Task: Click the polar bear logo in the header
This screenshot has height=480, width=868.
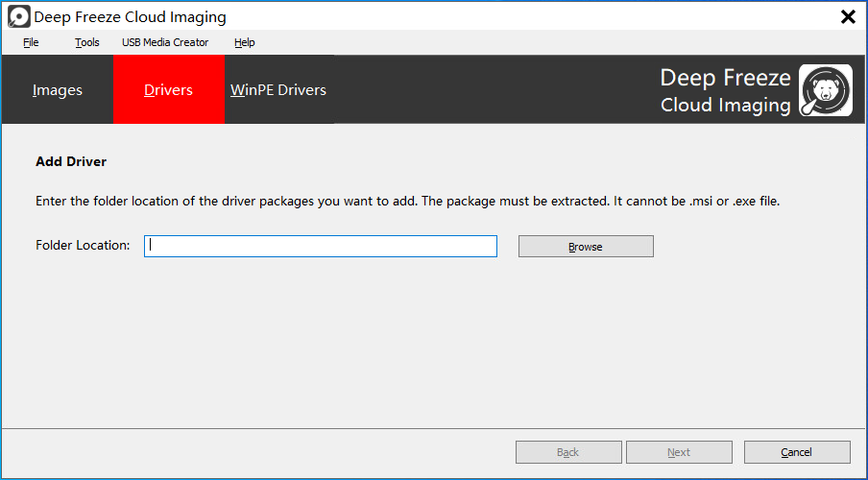Action: click(826, 90)
